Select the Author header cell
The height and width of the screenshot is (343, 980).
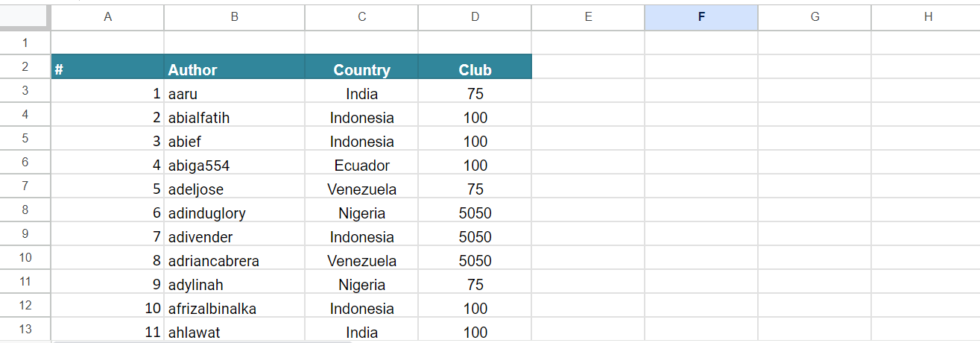point(234,70)
